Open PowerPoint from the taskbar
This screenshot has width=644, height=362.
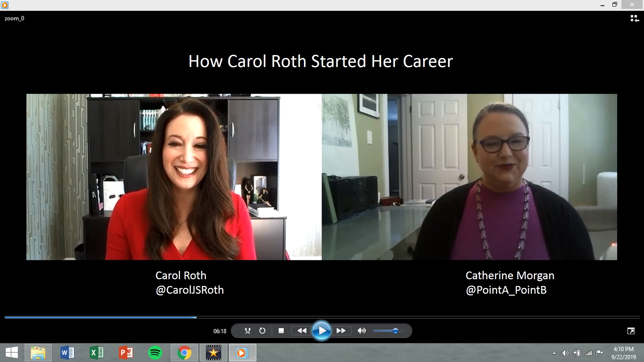[x=126, y=353]
